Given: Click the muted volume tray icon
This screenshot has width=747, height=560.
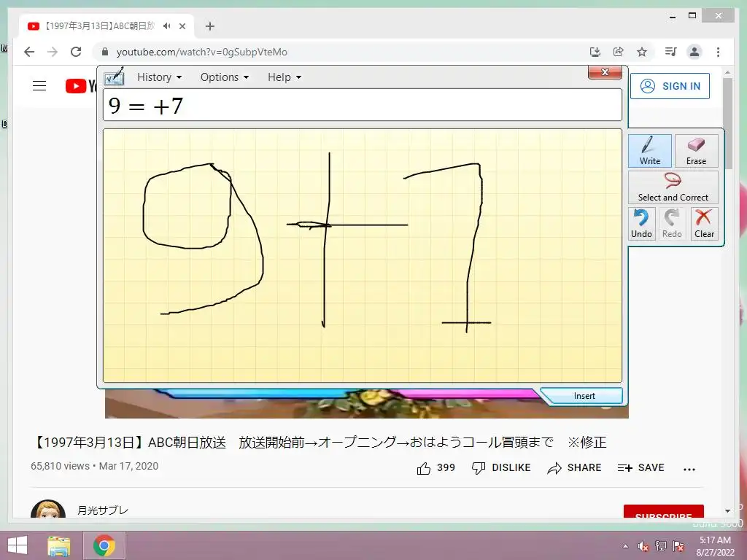Looking at the screenshot, I should [643, 546].
